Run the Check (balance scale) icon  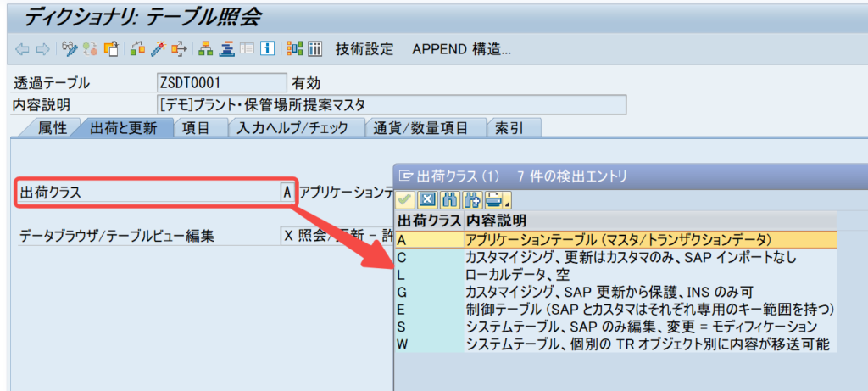coord(138,48)
